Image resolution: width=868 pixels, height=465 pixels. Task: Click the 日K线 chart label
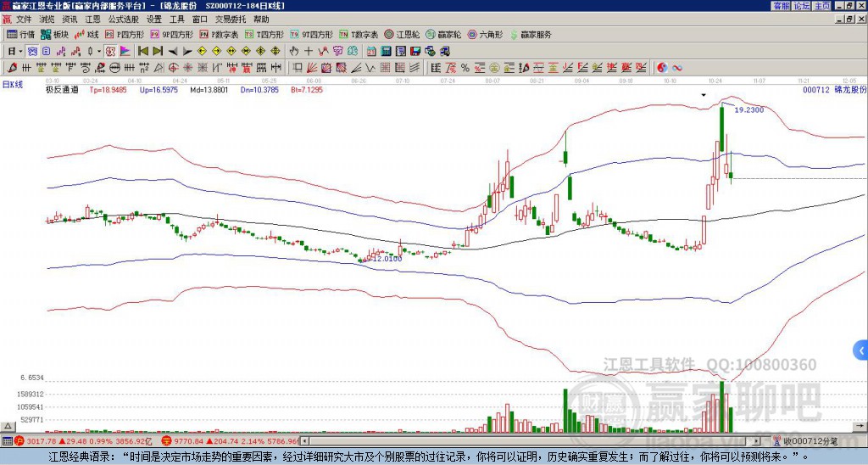point(12,84)
